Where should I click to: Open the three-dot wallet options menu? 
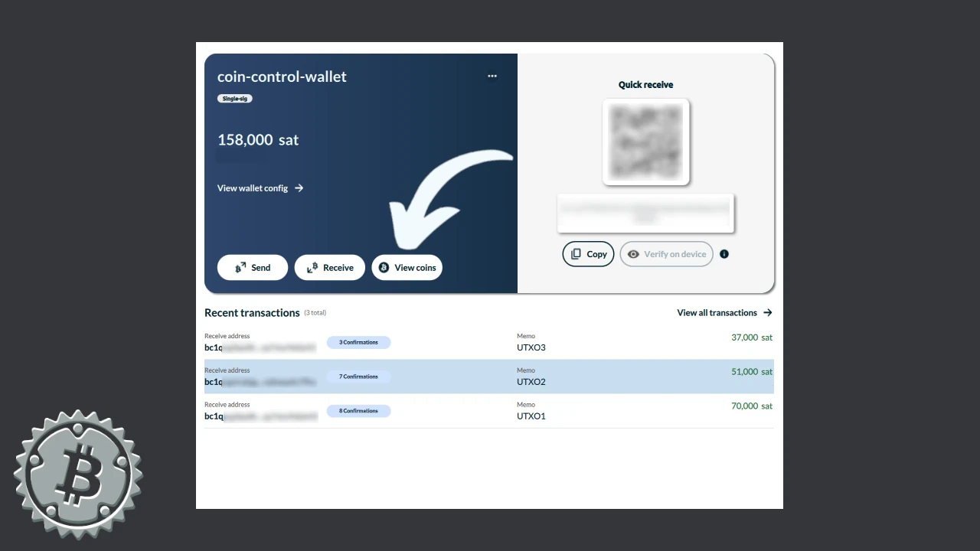coord(492,76)
